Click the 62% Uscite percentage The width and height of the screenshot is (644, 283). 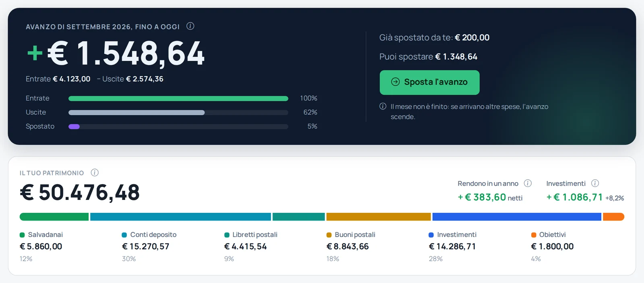[310, 112]
